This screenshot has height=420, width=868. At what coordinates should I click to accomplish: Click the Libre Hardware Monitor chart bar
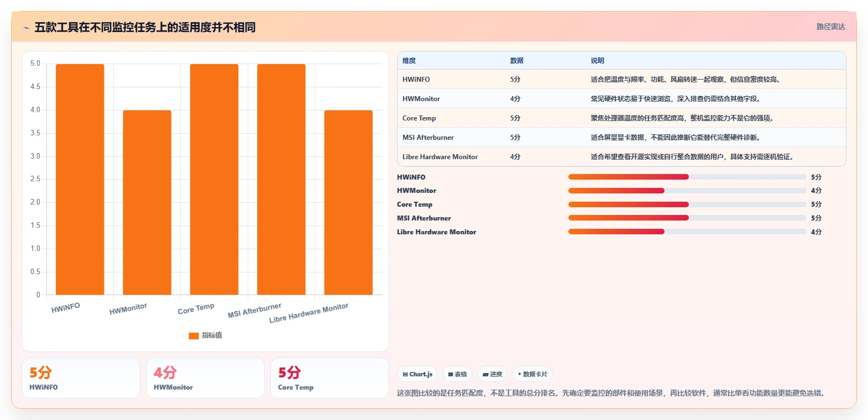tap(348, 202)
